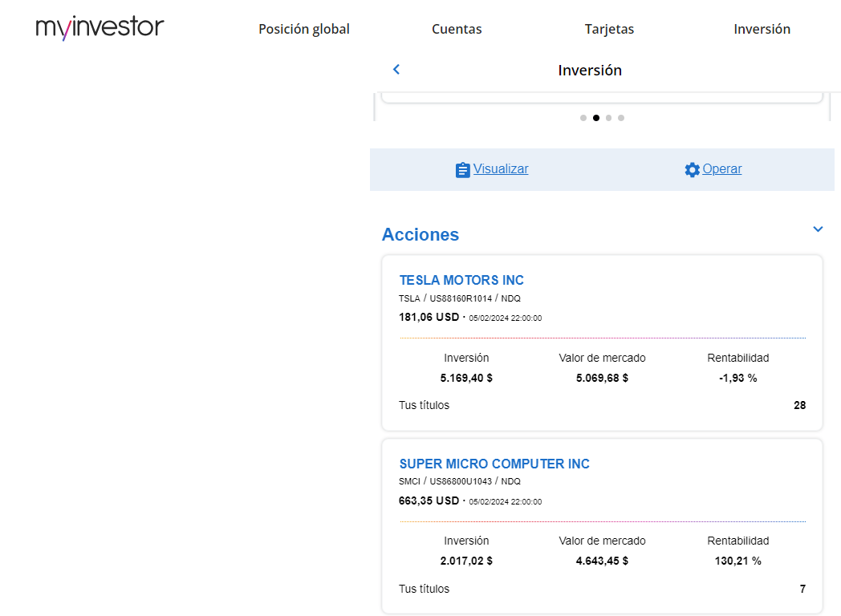Viewport: 841px width, 616px height.
Task: Open the Cuentas menu
Action: 457,29
